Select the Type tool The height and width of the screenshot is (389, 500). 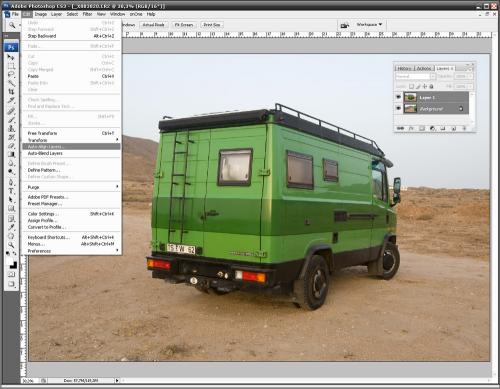pyautogui.click(x=11, y=191)
